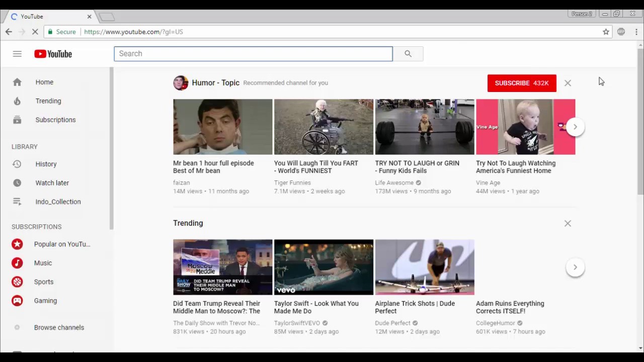Open the Airplane Trick Shots thumbnail

coord(425,267)
